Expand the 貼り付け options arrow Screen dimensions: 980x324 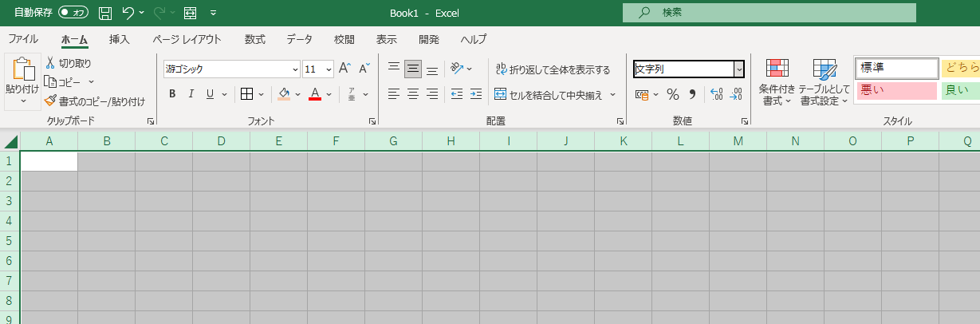[x=22, y=101]
